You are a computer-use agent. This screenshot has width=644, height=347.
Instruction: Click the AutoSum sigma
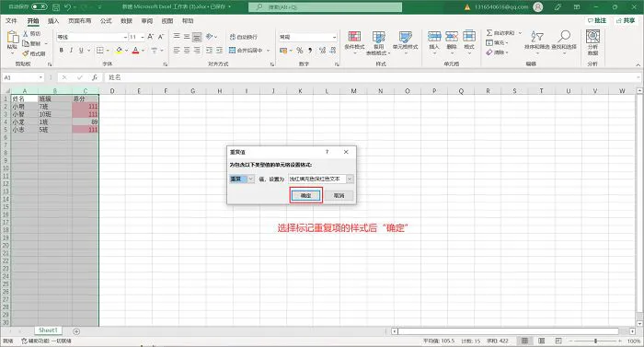click(x=489, y=33)
